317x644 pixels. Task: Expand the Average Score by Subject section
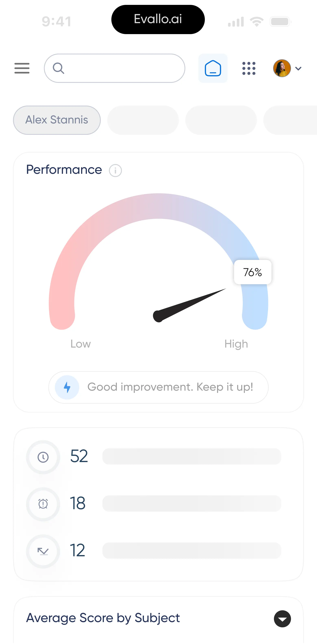click(x=282, y=619)
